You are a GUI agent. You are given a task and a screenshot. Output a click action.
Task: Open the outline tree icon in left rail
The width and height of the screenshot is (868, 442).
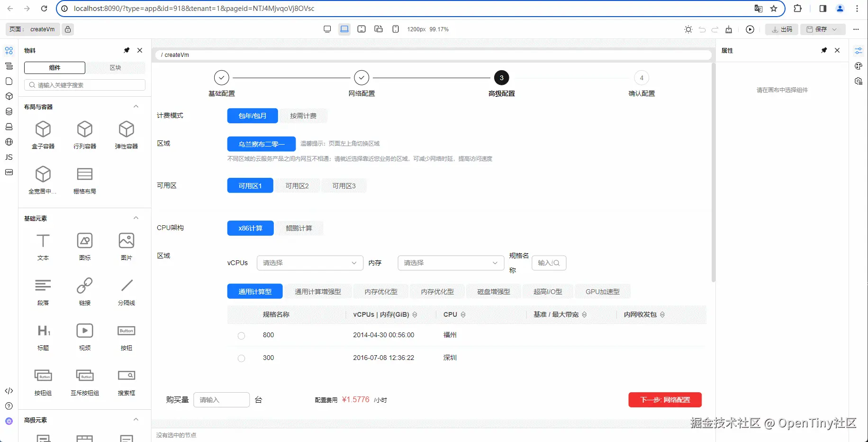click(x=9, y=66)
